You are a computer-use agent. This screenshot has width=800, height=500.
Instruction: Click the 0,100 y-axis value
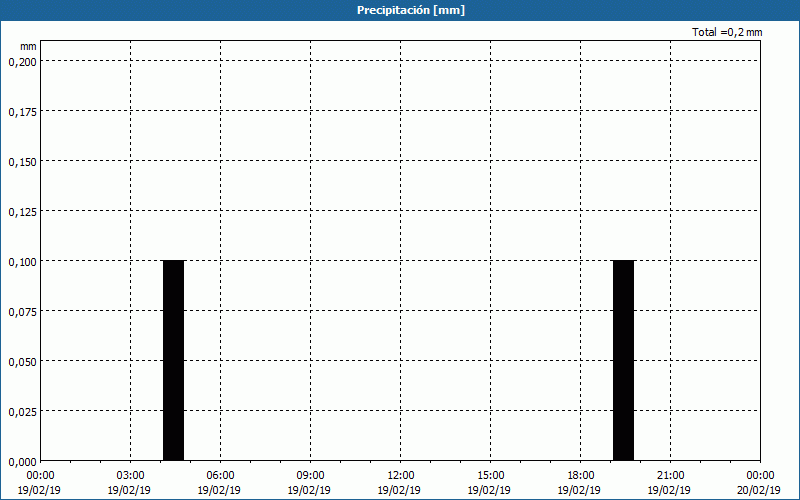click(x=22, y=262)
